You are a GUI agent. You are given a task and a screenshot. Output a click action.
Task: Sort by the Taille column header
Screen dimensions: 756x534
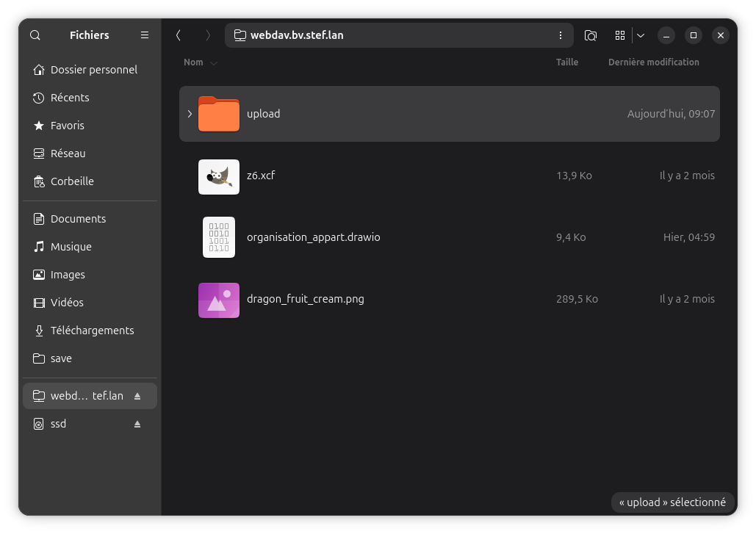click(567, 62)
